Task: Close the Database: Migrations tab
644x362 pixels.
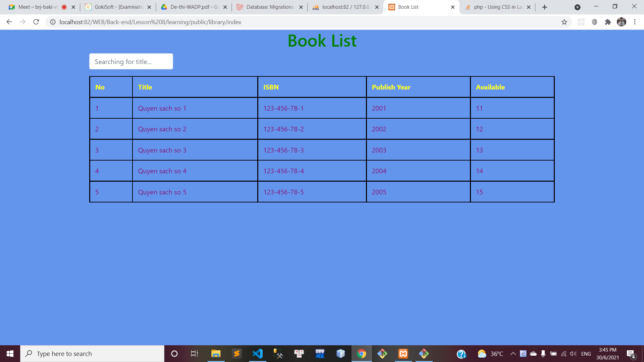Action: [301, 7]
